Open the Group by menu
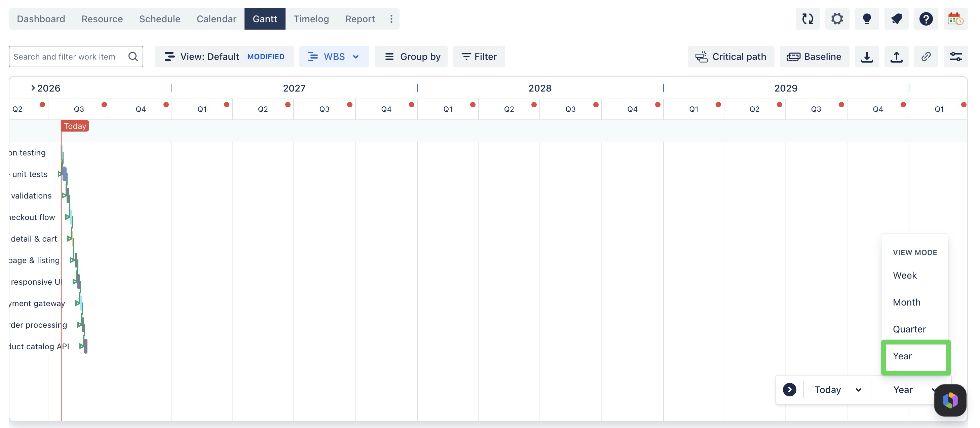This screenshot has height=428, width=980. [x=411, y=56]
